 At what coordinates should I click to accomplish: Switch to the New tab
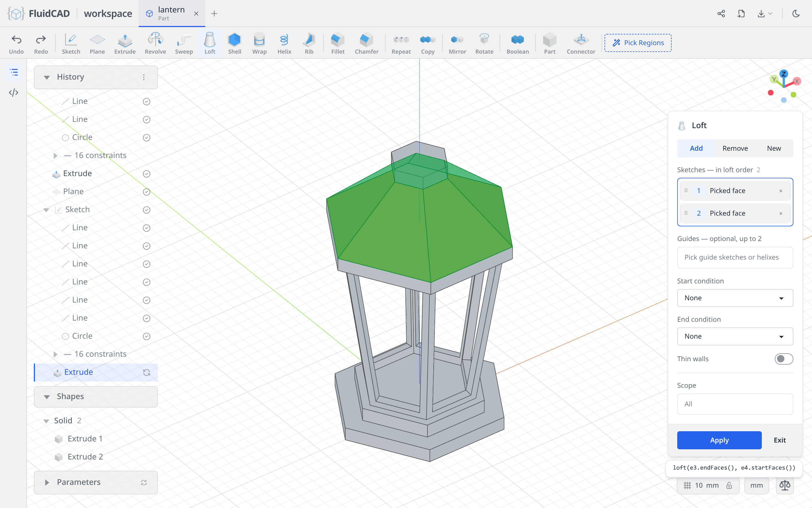tap(774, 148)
